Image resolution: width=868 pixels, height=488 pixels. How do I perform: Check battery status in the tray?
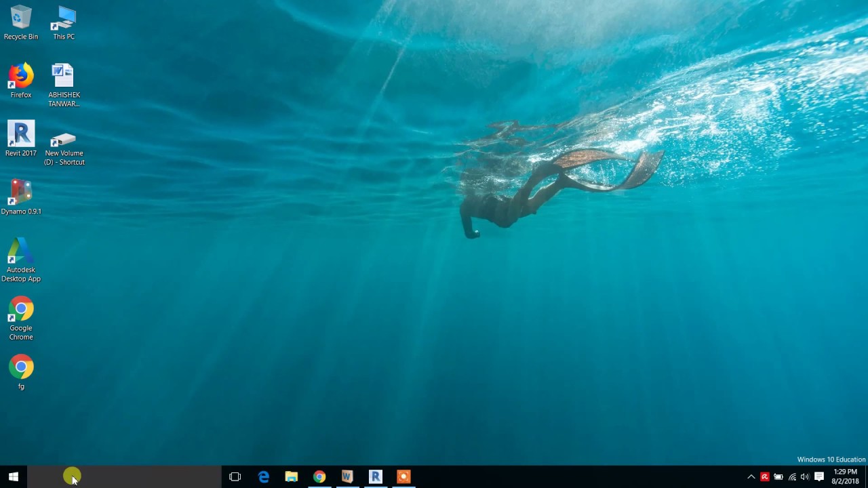[x=778, y=476]
